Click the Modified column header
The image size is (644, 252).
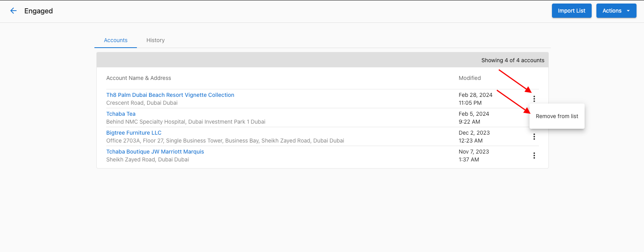(470, 78)
